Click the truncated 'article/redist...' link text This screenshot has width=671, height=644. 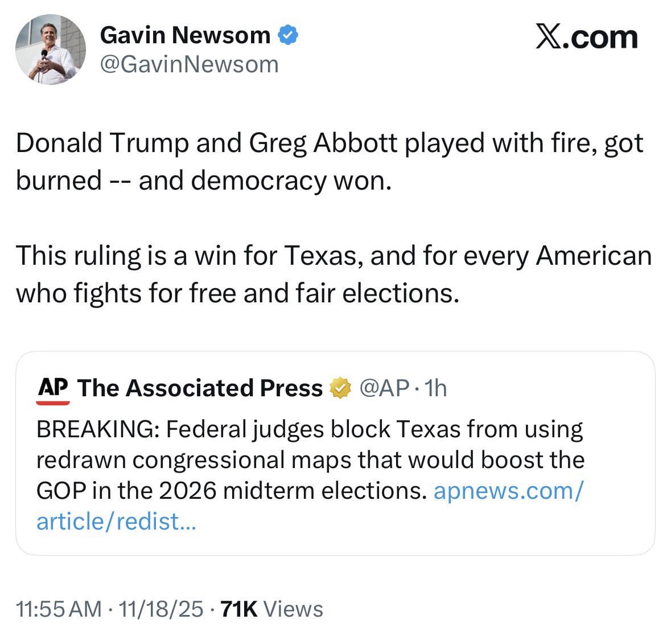(116, 522)
